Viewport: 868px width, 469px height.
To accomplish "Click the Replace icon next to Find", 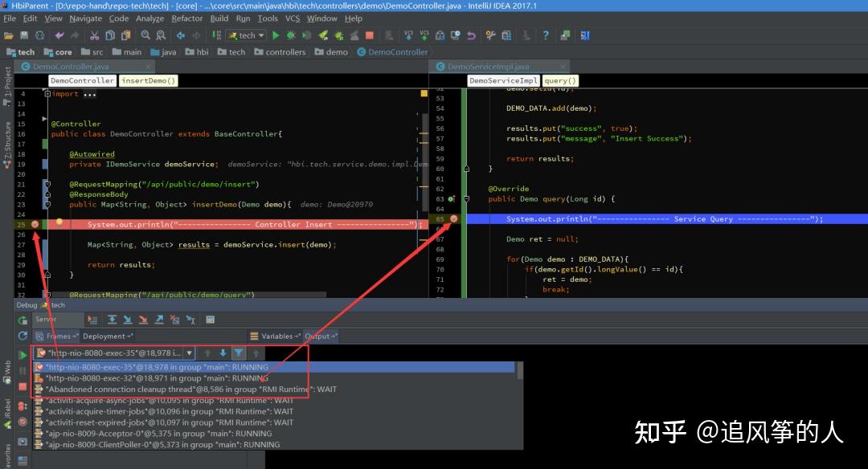I will pyautogui.click(x=161, y=35).
